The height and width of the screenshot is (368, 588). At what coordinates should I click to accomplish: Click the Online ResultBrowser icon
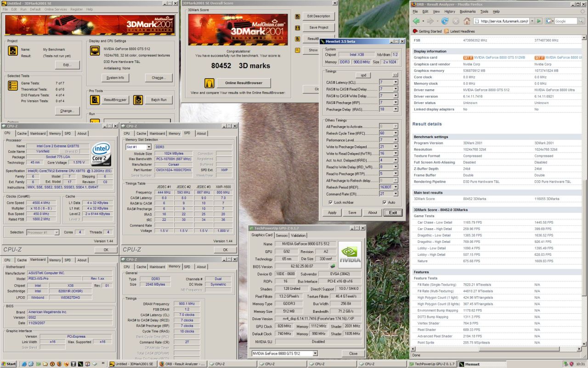[209, 83]
